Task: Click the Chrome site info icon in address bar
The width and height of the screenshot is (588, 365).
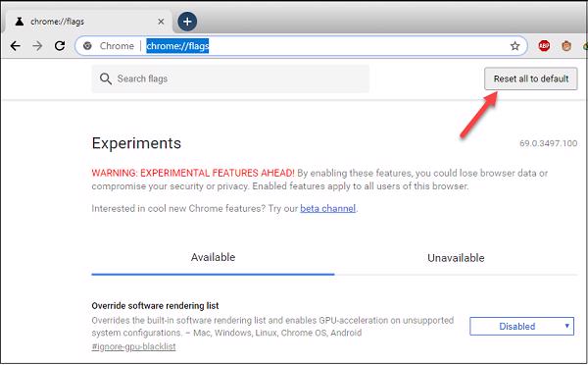Action: [87, 46]
